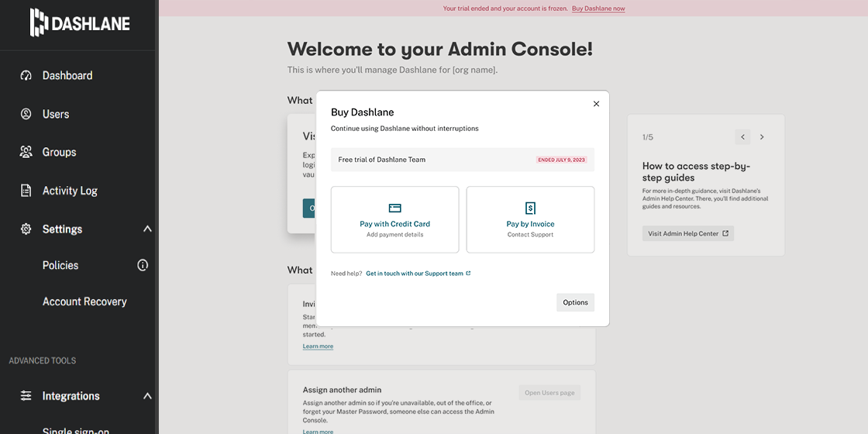
Task: Choose Pay with Credit Card option
Action: 394,220
